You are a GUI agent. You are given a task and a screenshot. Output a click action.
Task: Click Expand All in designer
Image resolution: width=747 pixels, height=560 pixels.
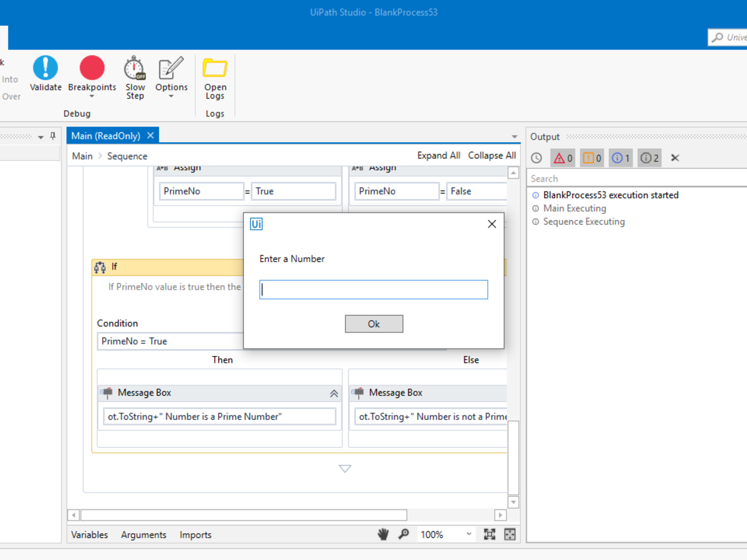click(439, 155)
